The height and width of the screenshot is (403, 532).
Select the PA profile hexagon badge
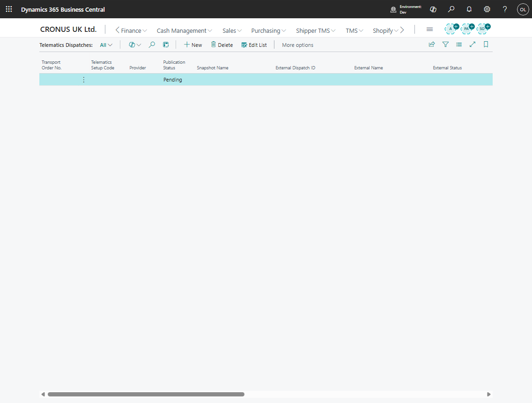467,29
